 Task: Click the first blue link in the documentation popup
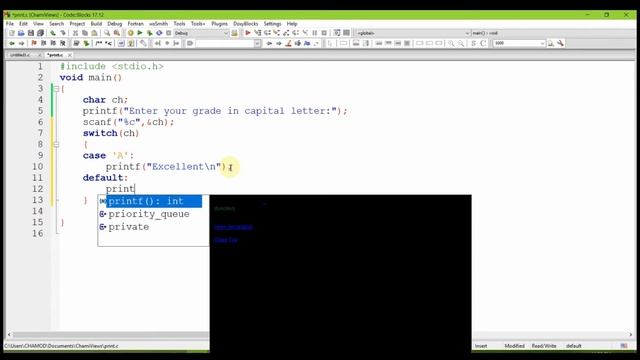pyautogui.click(x=233, y=227)
